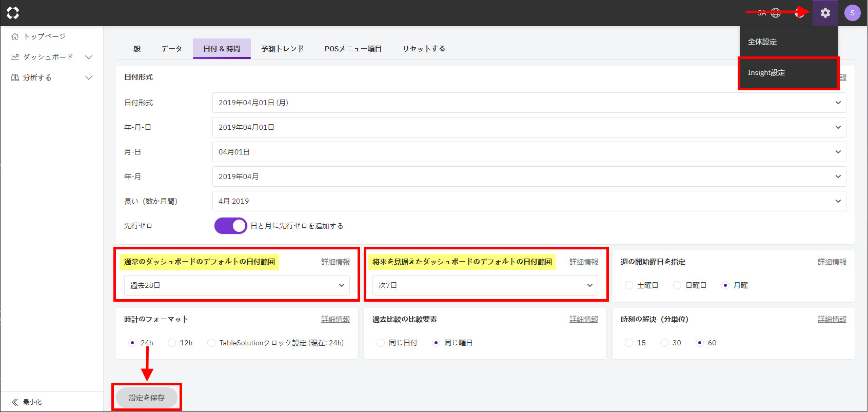Image resolution: width=868 pixels, height=412 pixels.
Task: Choose 全体設定 from settings menu
Action: [x=788, y=42]
